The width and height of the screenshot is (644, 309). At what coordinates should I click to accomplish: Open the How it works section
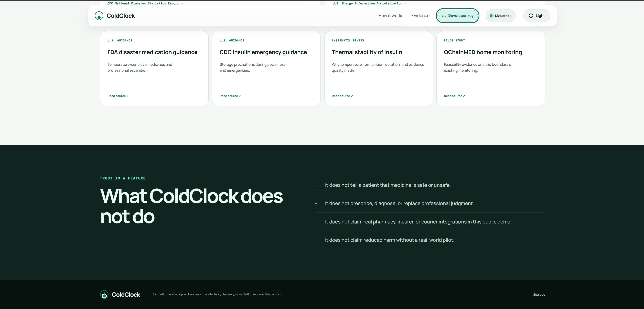click(x=391, y=16)
